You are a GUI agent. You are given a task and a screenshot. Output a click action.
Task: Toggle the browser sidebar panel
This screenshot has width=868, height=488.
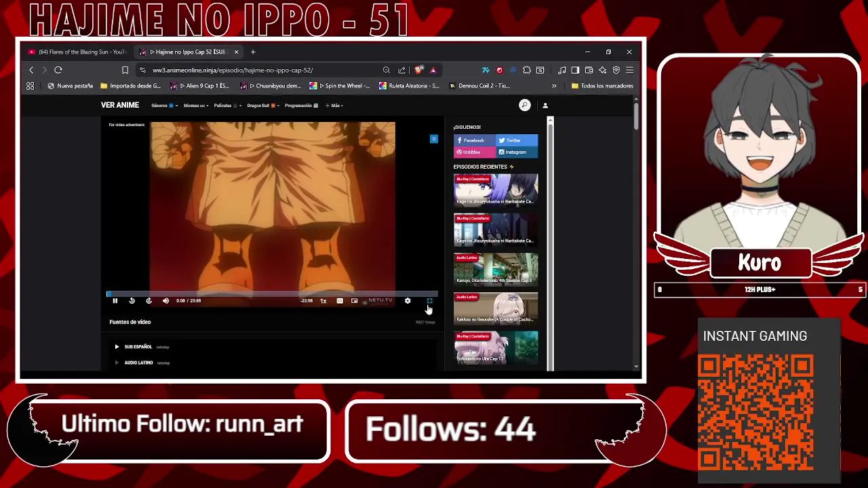pyautogui.click(x=575, y=70)
